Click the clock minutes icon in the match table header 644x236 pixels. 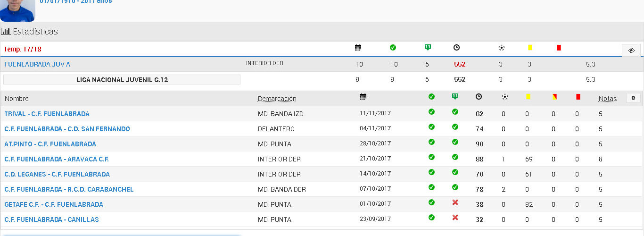point(479,97)
